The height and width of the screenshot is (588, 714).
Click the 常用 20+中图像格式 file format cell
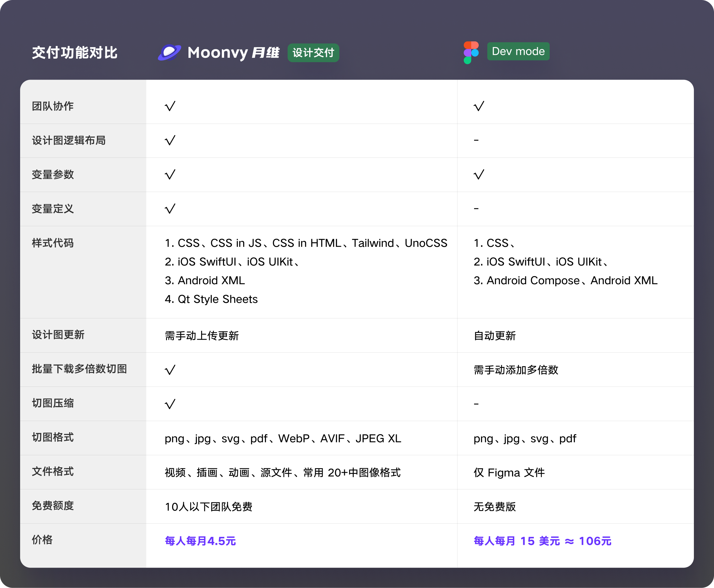[283, 472]
